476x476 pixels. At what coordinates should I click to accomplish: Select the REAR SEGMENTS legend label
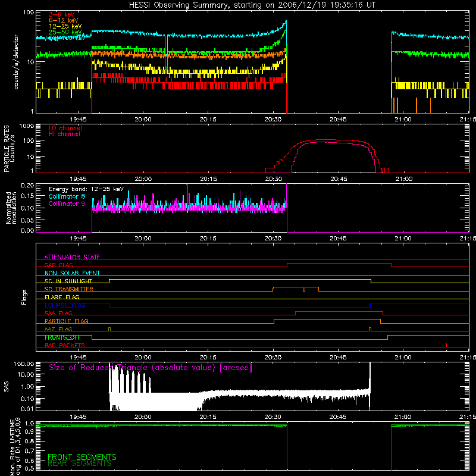[79, 464]
